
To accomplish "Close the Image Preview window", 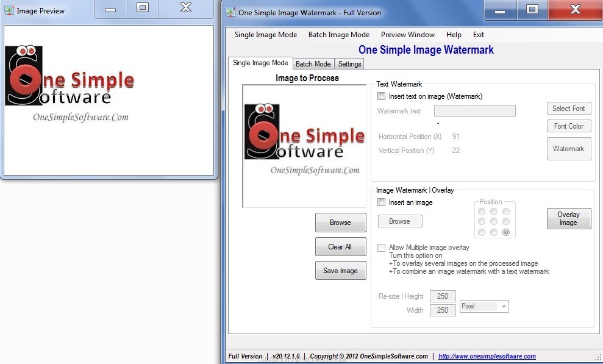I will (x=186, y=9).
